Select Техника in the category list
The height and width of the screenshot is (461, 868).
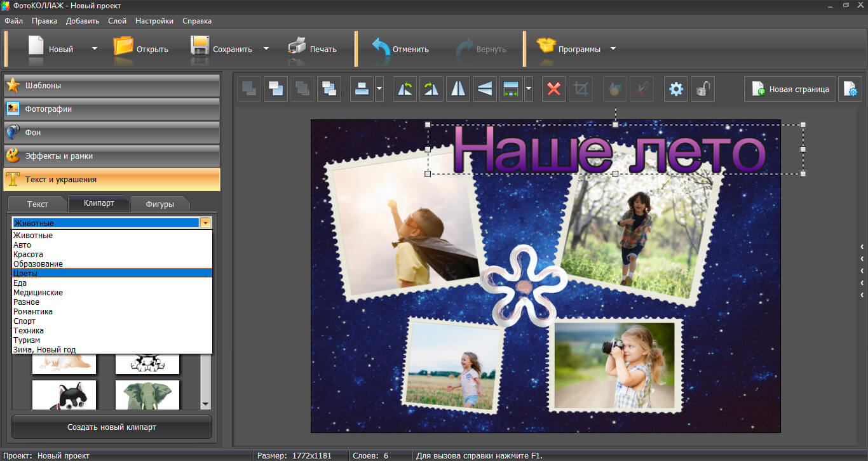tap(112, 331)
